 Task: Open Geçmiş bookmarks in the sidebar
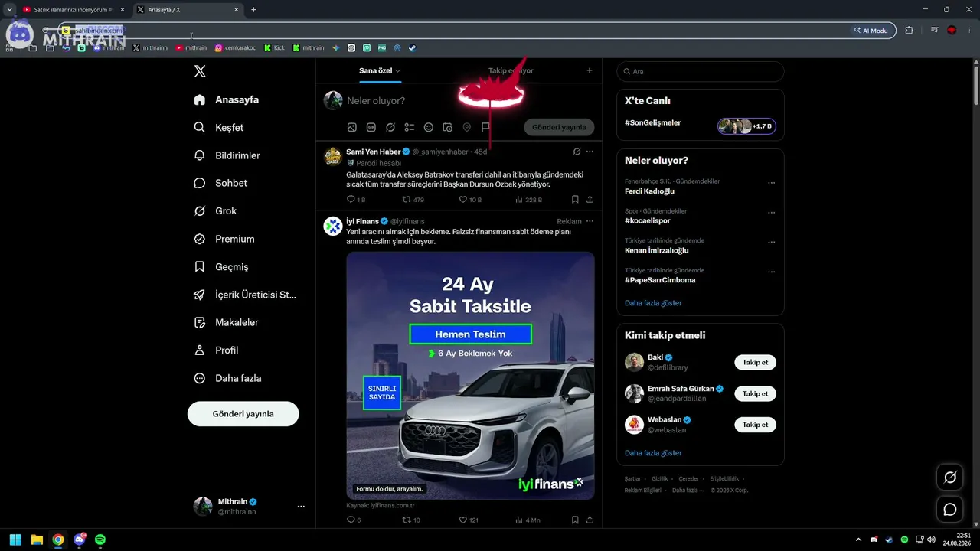point(221,267)
